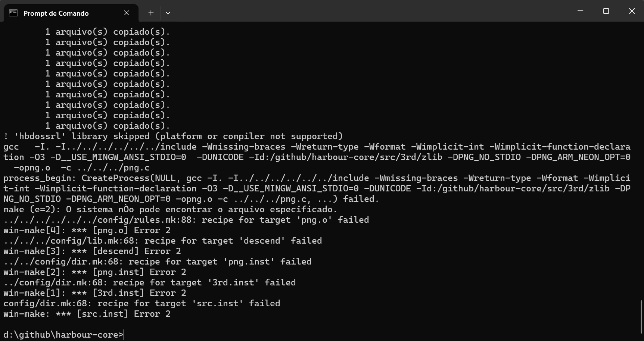
Task: Click the 'win-make[4]: *** [png.o] Error 2' line
Action: click(x=87, y=230)
